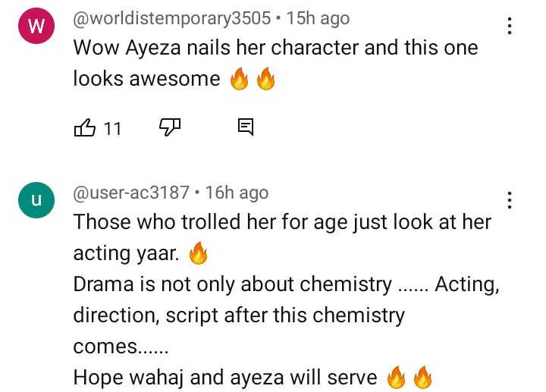
Task: Open the @worldistemporary3505 channel link
Action: coord(171,18)
